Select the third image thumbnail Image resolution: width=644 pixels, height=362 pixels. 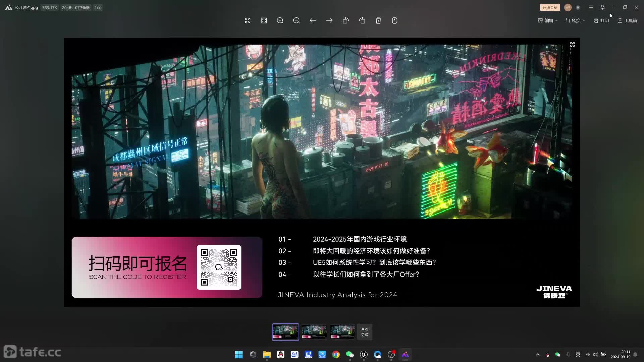tap(342, 332)
